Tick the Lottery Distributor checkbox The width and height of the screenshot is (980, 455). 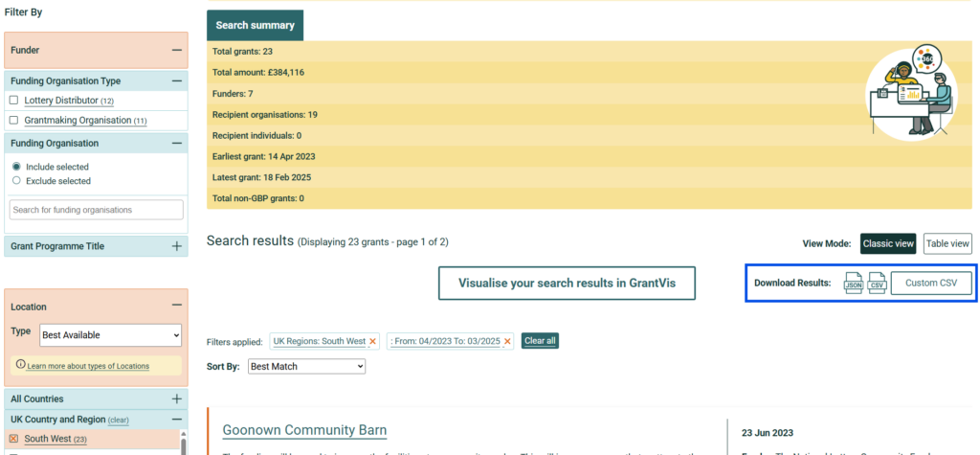click(14, 101)
